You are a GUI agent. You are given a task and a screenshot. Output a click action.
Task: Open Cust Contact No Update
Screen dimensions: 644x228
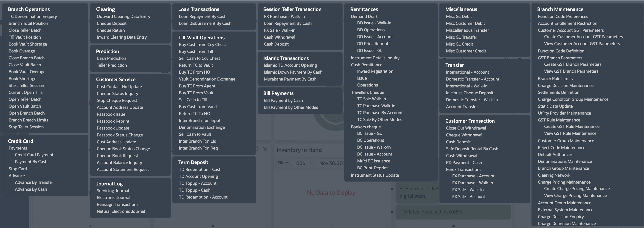click(x=119, y=87)
